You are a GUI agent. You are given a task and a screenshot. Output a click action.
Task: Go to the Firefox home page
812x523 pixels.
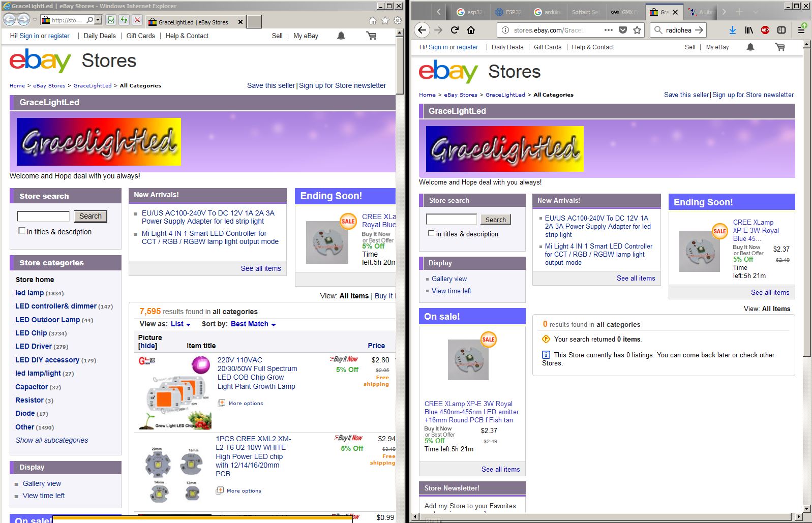pyautogui.click(x=471, y=30)
